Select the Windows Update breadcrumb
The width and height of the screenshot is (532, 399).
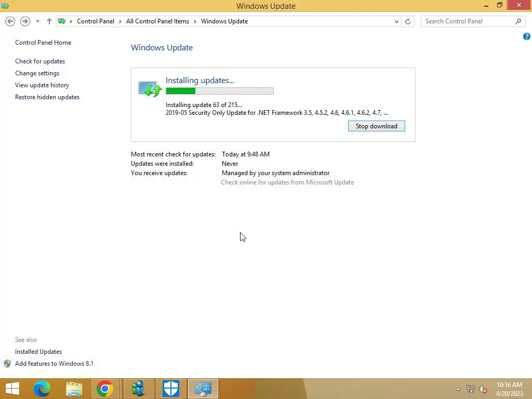(224, 21)
